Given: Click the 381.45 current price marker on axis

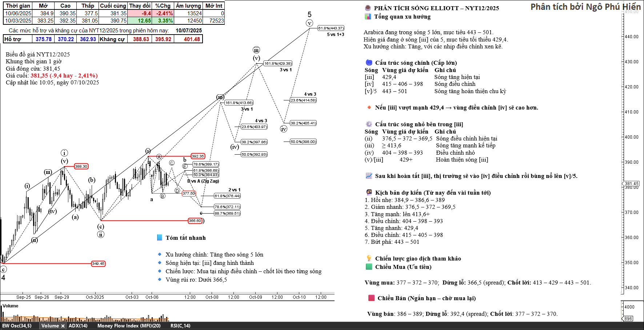Looking at the screenshot, I should [x=632, y=184].
